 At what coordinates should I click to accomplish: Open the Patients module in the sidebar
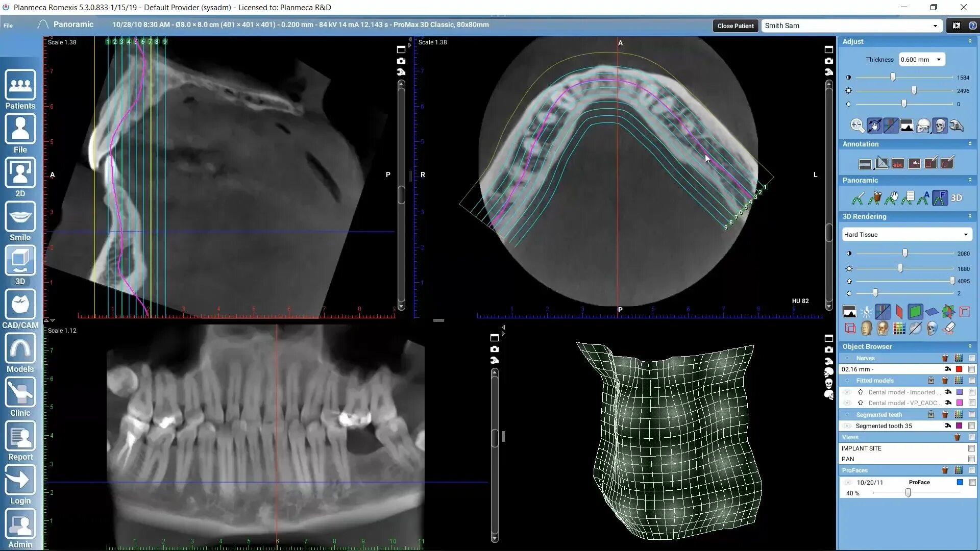(x=20, y=89)
